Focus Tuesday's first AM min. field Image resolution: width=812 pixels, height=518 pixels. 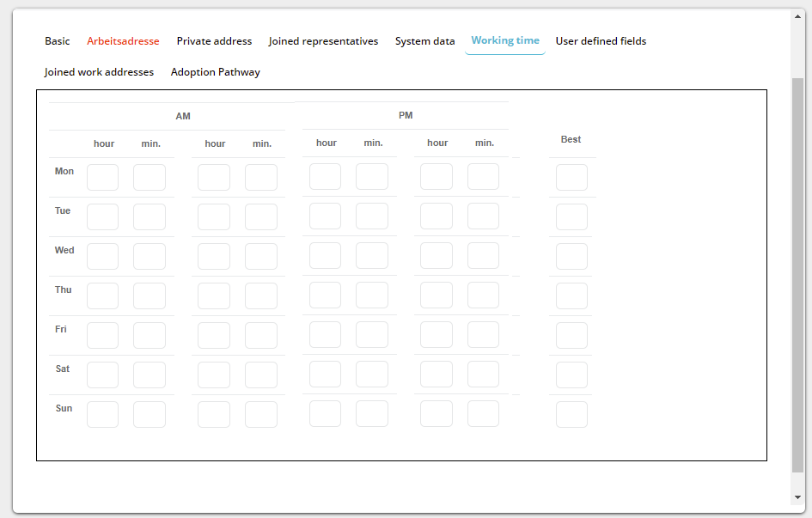[150, 217]
